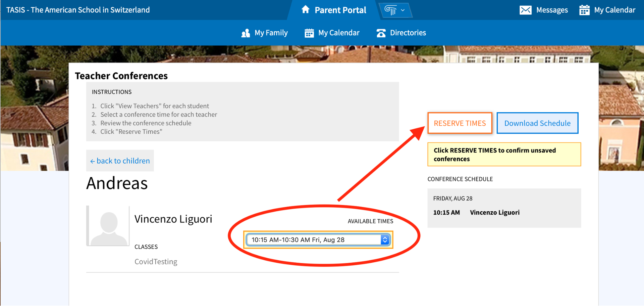The width and height of the screenshot is (644, 306).
Task: Click the yellow unsaved conferences notice
Action: click(504, 155)
